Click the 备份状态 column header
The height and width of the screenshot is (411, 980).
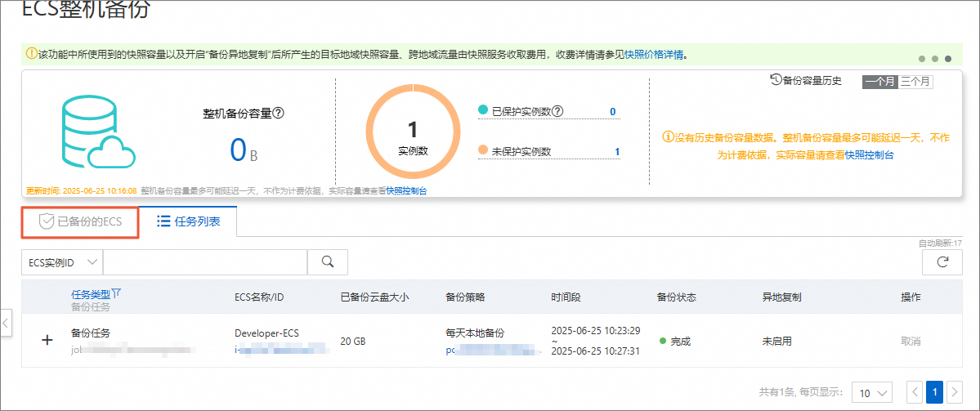click(x=676, y=297)
